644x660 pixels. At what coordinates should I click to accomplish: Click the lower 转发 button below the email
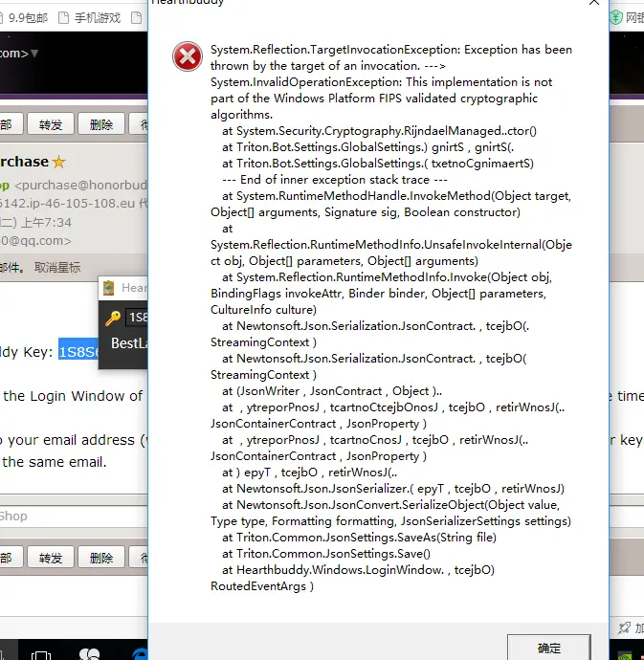click(51, 558)
